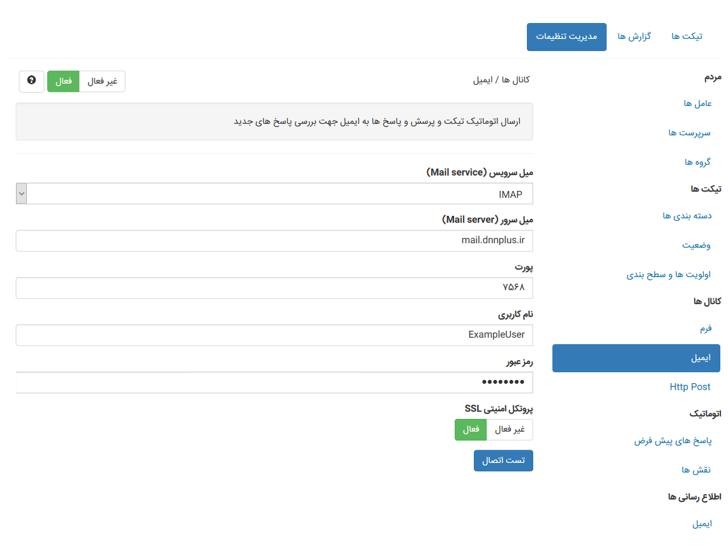Set email channel to غیر فعال (inactive)
Viewport: 728px width, 560px height.
[102, 81]
